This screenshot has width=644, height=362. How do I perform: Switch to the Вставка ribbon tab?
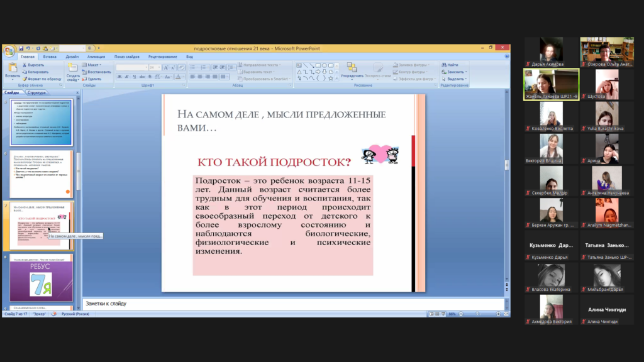click(50, 57)
